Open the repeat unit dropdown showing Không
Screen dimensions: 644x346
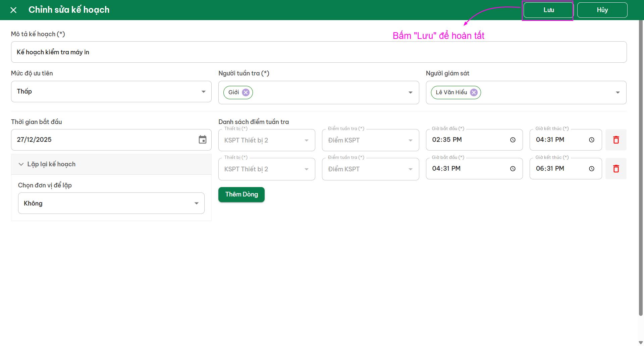click(196, 204)
